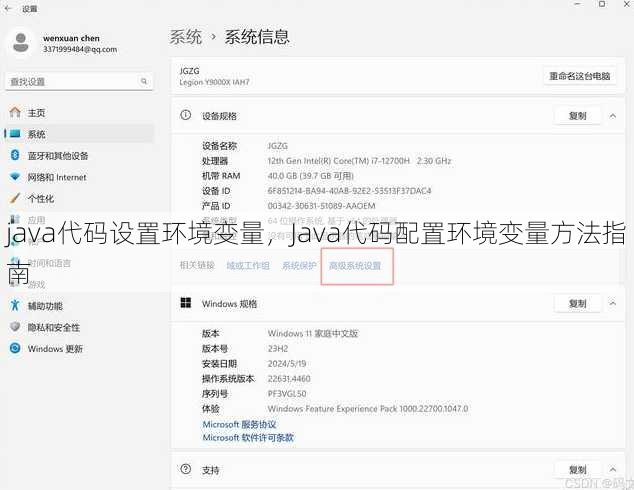Click the Windows Feature Experience Pack text
This screenshot has width=634, height=490.
point(368,409)
